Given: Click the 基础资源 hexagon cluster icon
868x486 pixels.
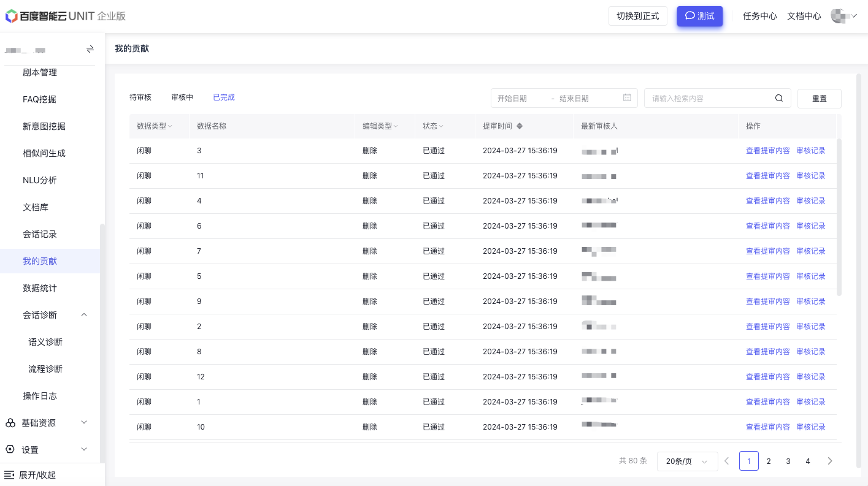Looking at the screenshot, I should click(10, 423).
